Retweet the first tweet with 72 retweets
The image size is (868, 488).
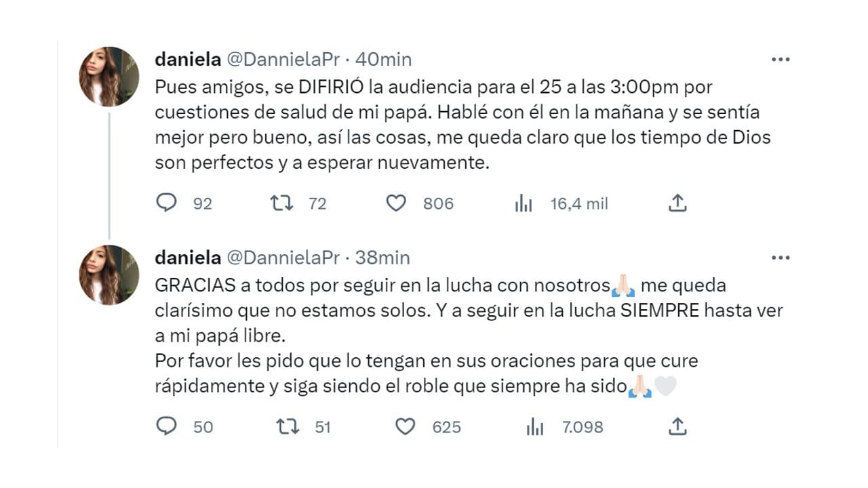[281, 203]
